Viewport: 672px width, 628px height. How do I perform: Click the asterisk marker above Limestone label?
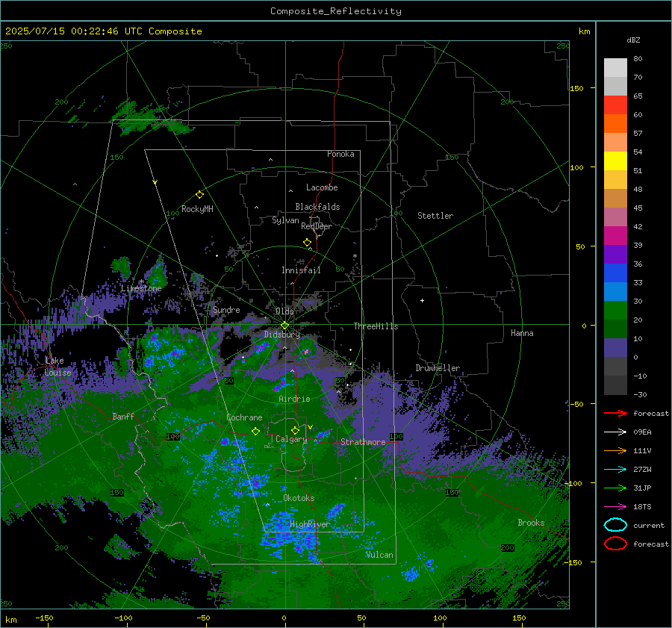tap(141, 282)
